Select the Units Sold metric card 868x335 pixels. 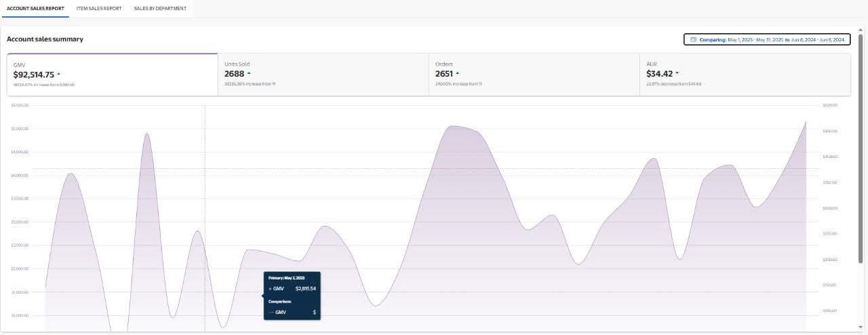tap(323, 75)
